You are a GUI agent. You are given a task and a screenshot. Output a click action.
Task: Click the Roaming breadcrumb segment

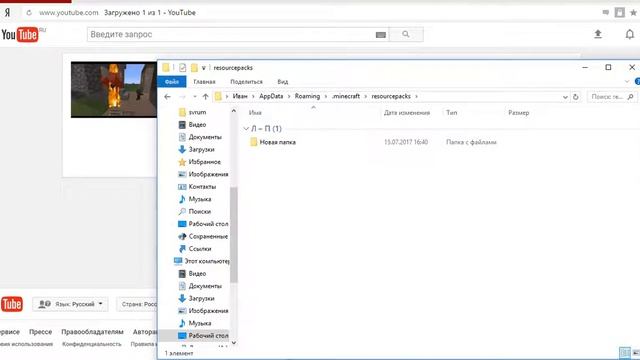[307, 96]
